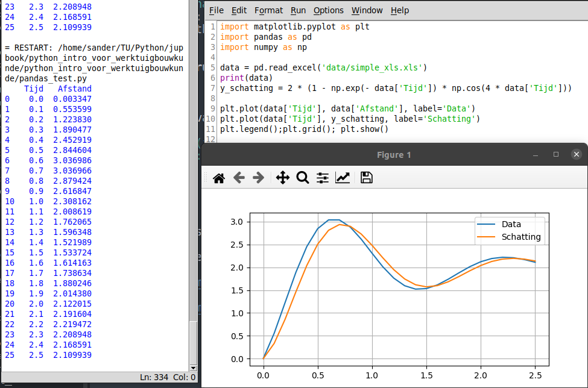The height and width of the screenshot is (388, 588).
Task: Open the Help menu
Action: (x=399, y=10)
